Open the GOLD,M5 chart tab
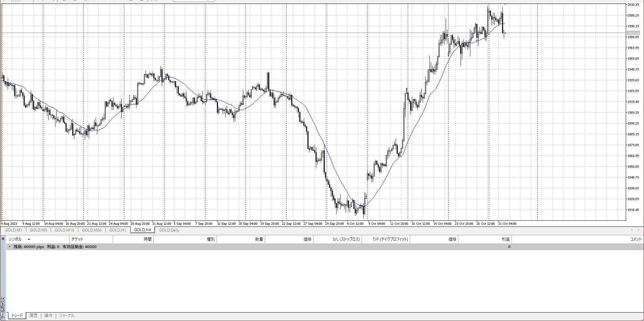Screen dimensions: 644x321 [x=38, y=230]
